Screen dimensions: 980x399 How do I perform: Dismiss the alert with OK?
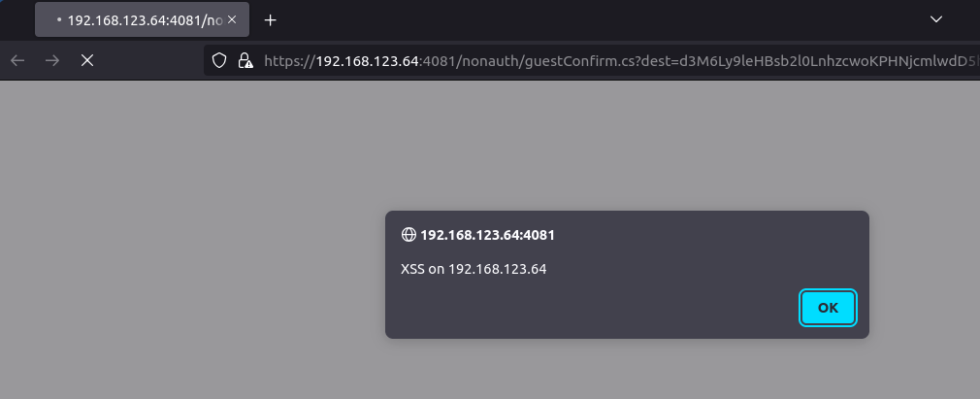tap(828, 308)
